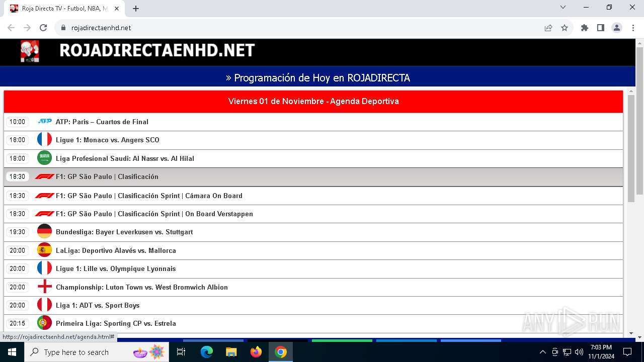Screen dimensions: 644x362
Task: Open F1 Sprint On Board Verstappen stream
Action: [154, 214]
